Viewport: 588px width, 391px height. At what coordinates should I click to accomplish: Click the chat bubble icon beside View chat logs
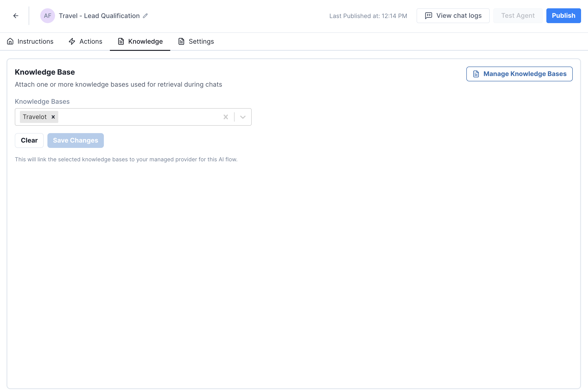(x=428, y=16)
